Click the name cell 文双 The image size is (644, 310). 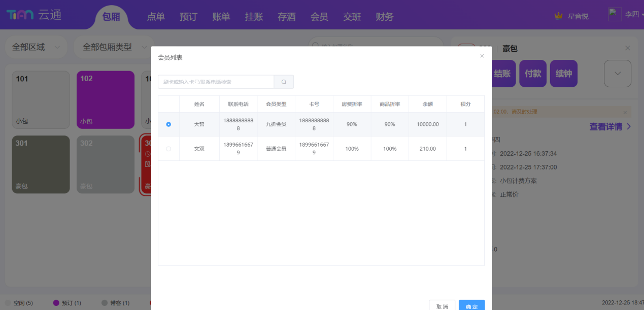[x=199, y=149]
